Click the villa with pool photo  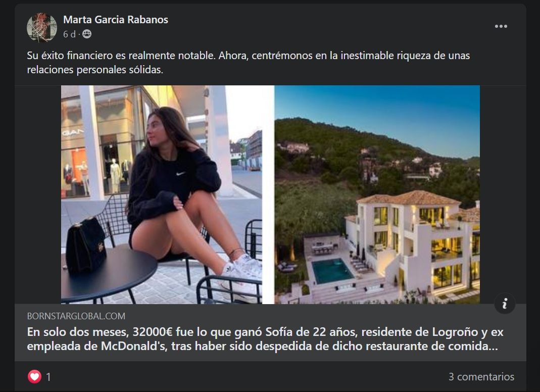[x=377, y=194]
